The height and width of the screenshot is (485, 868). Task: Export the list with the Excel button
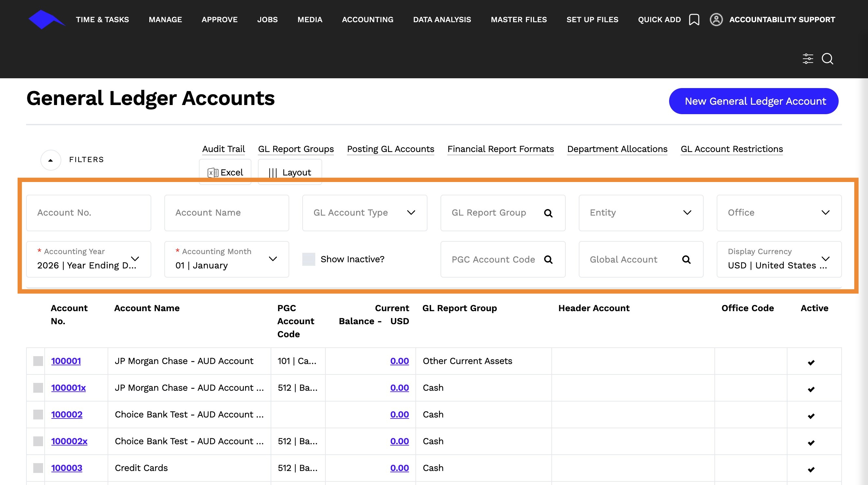tap(225, 172)
